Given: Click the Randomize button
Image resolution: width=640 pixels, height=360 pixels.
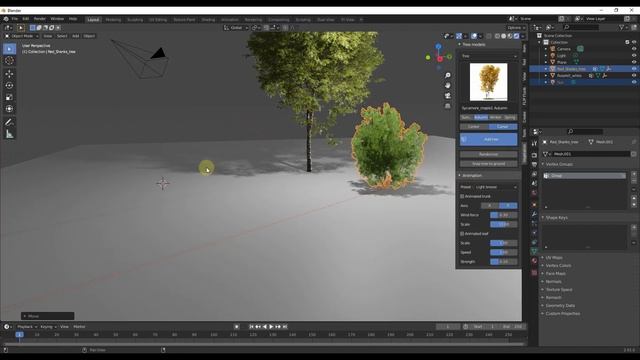Looking at the screenshot, I should click(489, 154).
